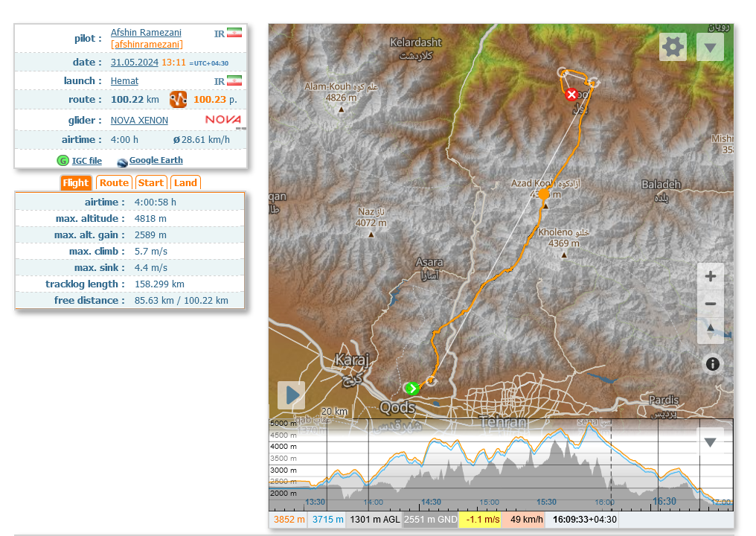The image size is (756, 536).
Task: Zoom in with the map plus button
Action: point(710,276)
